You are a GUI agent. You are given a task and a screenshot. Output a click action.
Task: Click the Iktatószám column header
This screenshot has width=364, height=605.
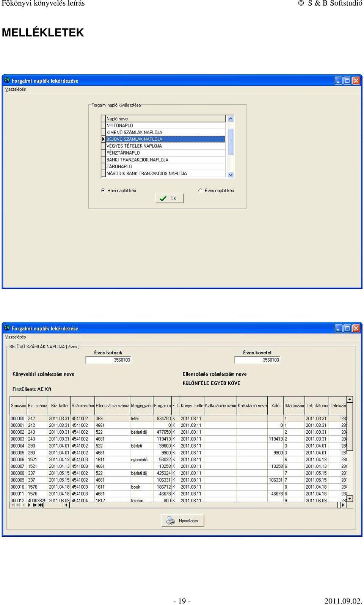(x=294, y=405)
